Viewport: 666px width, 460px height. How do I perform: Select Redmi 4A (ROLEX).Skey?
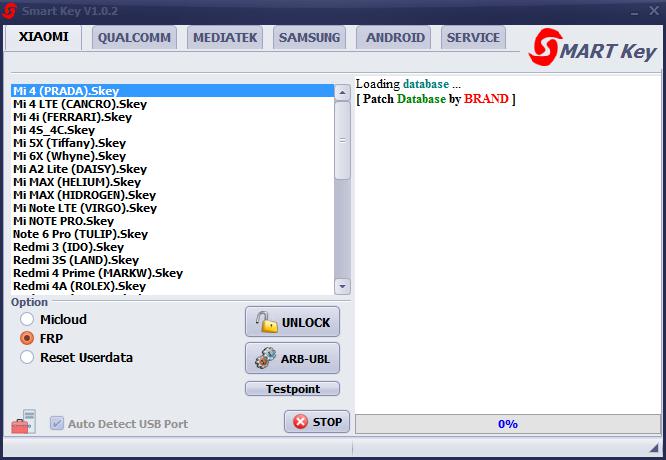pyautogui.click(x=172, y=286)
